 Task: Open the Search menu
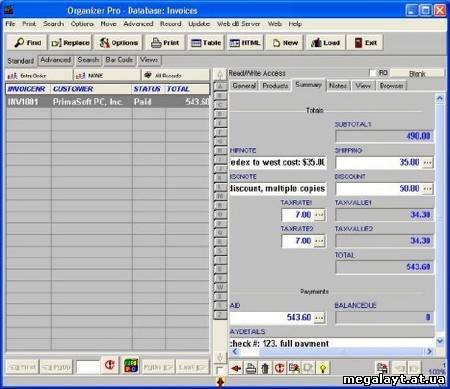click(x=53, y=24)
